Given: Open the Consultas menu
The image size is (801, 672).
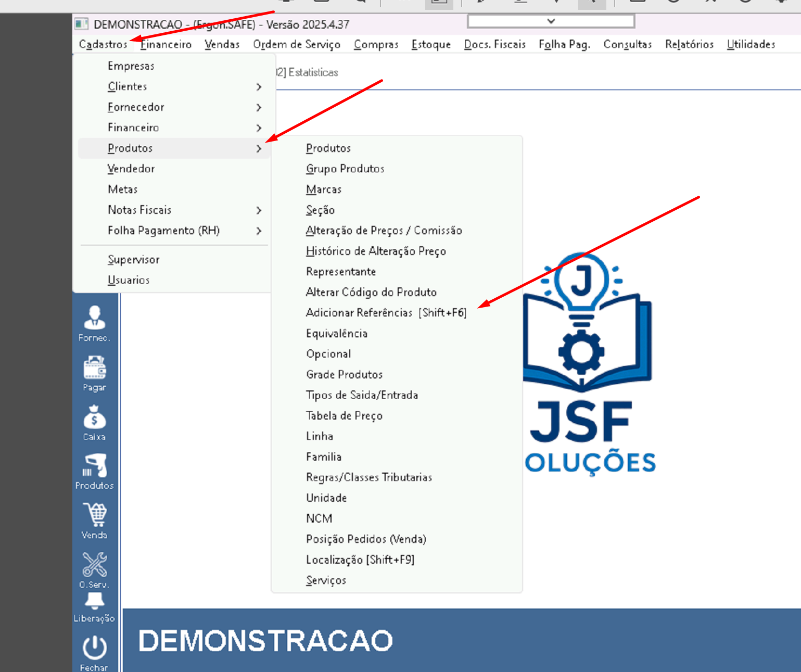Looking at the screenshot, I should point(628,44).
